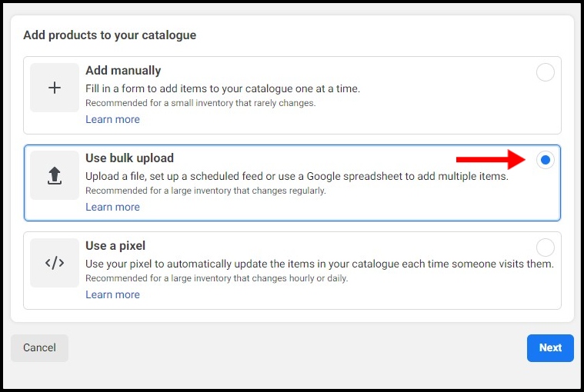584x392 pixels.
Task: Proceed with the blue Next button
Action: click(x=550, y=347)
